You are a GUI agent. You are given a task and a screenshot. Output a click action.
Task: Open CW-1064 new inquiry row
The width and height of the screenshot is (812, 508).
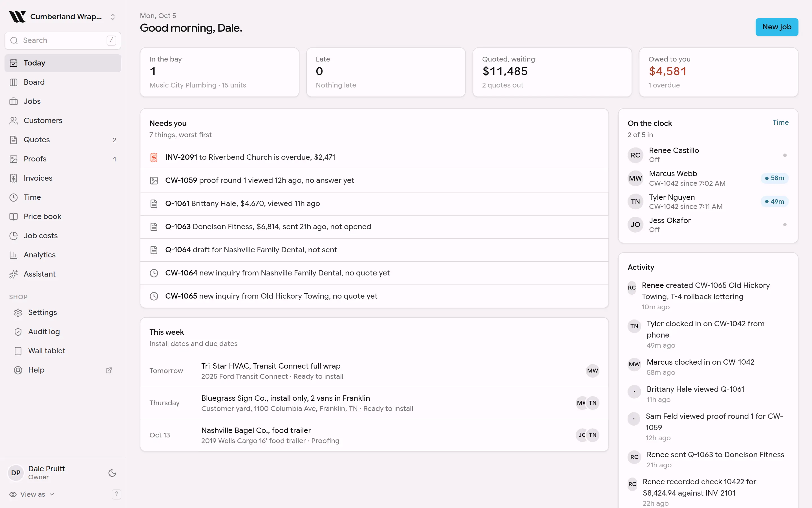(374, 273)
